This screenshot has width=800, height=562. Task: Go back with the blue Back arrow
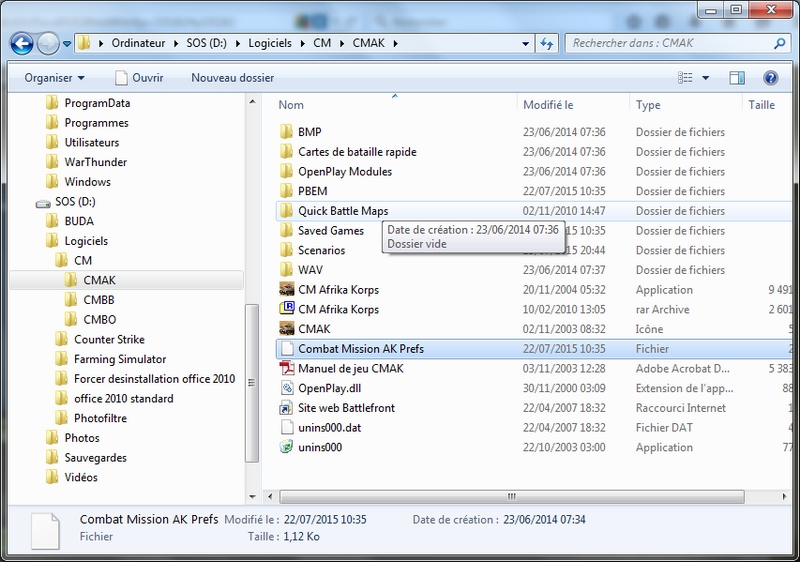(x=22, y=44)
